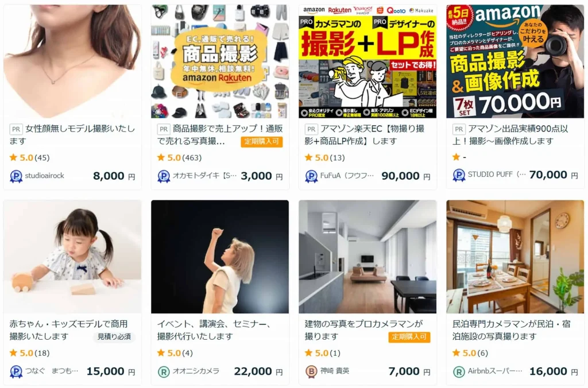Click the 見積り必須 tag on kids model listing
The height and width of the screenshot is (388, 588).
[114, 337]
